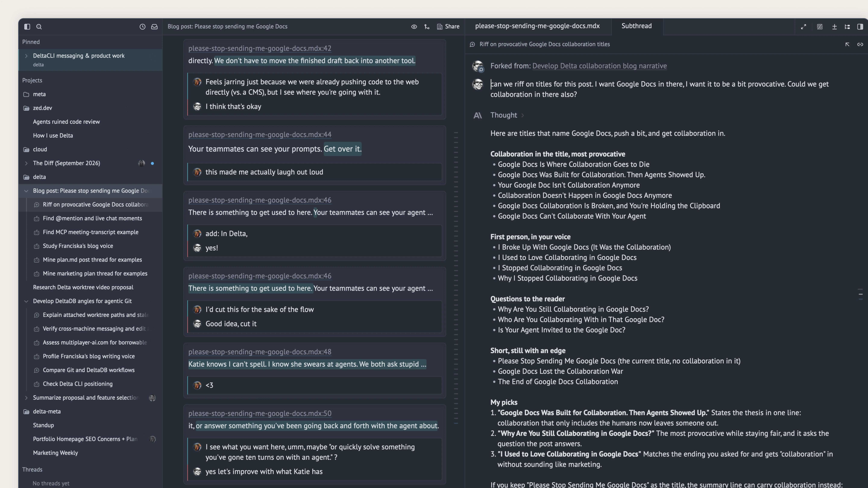Follow Develop Delta collaboration blog narrative link
This screenshot has width=868, height=488.
pyautogui.click(x=599, y=66)
